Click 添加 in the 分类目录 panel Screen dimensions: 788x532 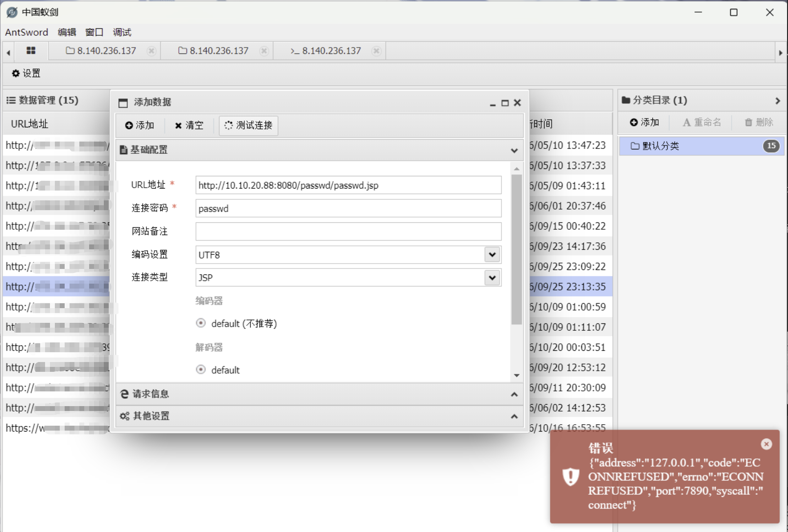tap(645, 122)
